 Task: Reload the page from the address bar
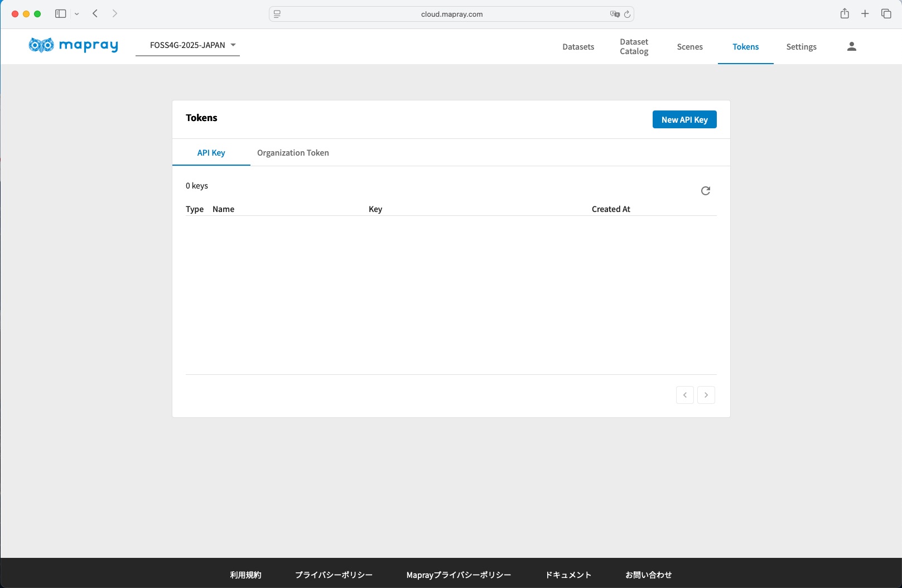click(x=627, y=15)
